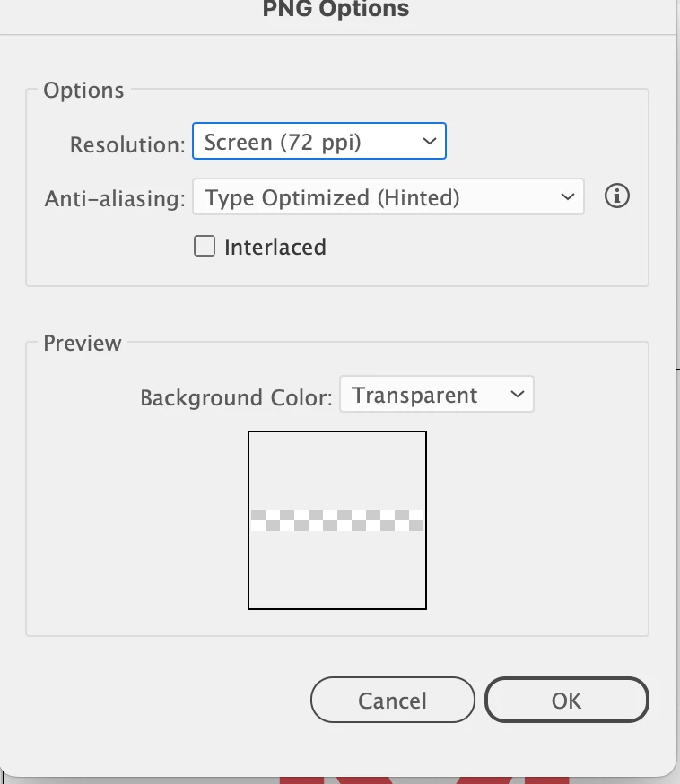
Task: Click the PNG Options dialog title
Action: pyautogui.click(x=336, y=10)
